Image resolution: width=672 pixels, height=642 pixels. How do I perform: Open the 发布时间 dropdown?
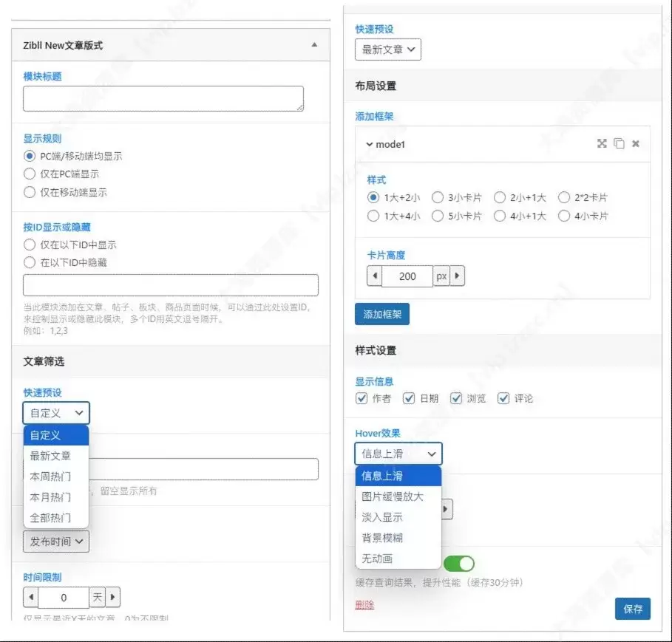(x=55, y=542)
